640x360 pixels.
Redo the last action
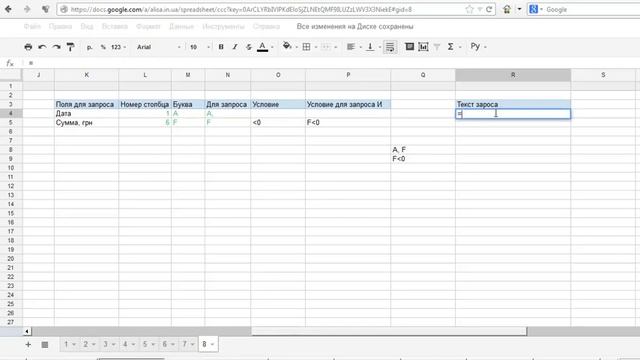(56, 47)
